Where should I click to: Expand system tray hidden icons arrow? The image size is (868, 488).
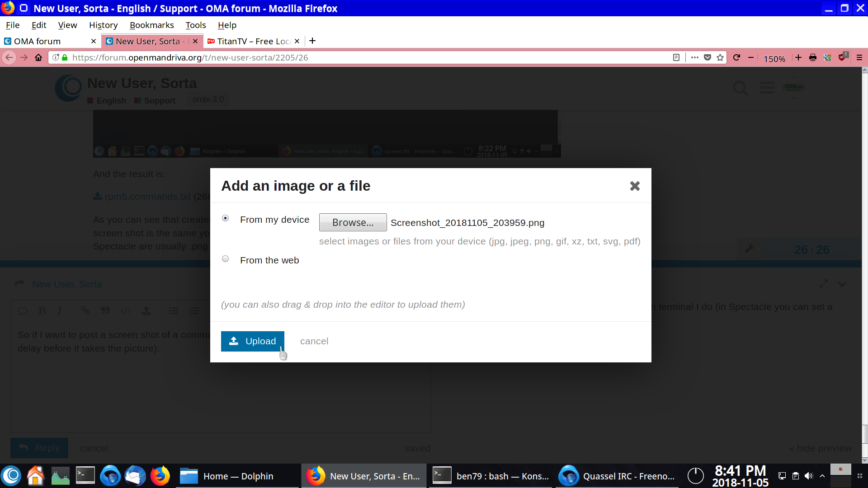coord(822,476)
